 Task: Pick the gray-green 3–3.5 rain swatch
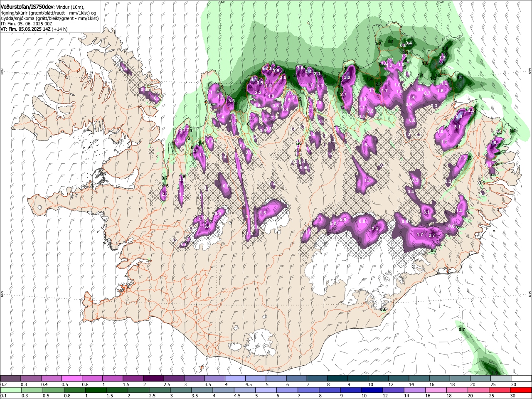point(181,390)
